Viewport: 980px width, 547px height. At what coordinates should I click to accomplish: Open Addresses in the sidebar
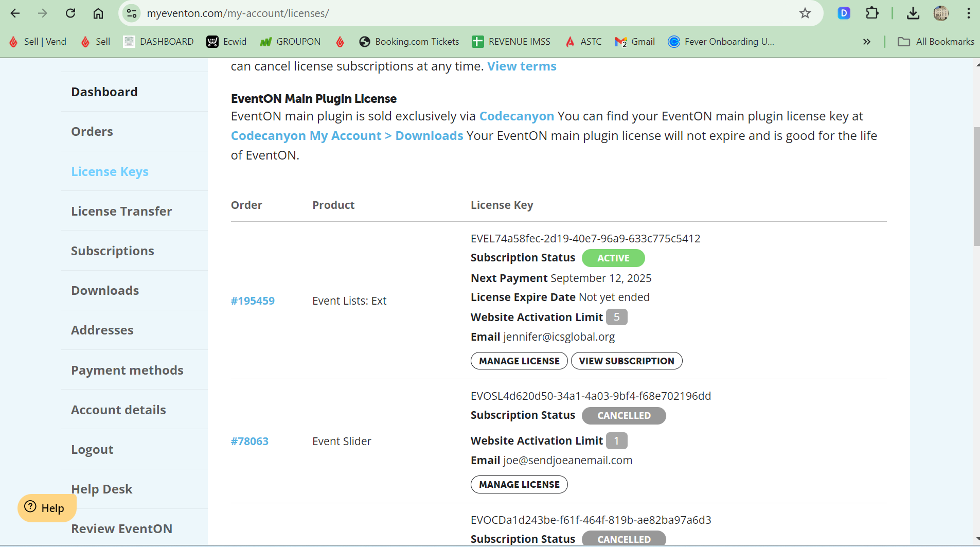pyautogui.click(x=102, y=330)
